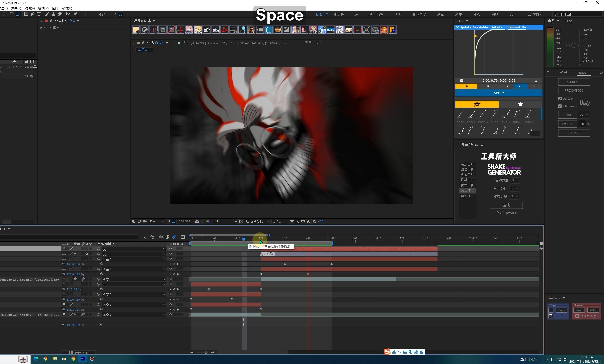Click the name script icon
This screenshot has height=364, width=604.
tap(330, 30)
